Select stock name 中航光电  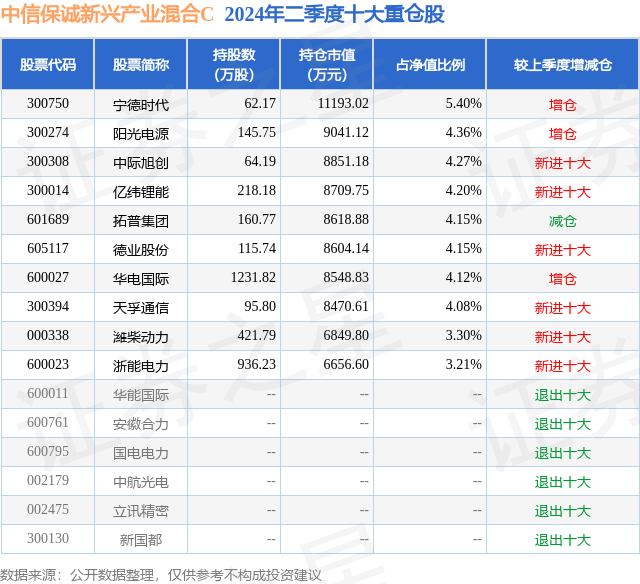[x=141, y=482]
